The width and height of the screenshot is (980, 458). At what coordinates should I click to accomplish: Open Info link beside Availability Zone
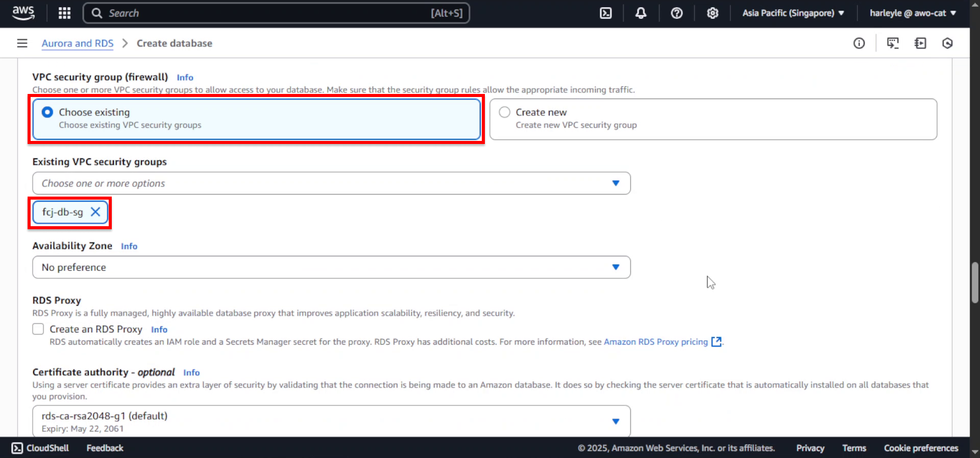[x=129, y=246]
